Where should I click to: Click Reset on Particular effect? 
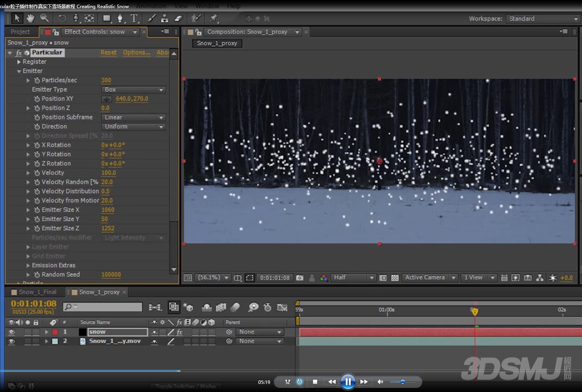coord(109,52)
